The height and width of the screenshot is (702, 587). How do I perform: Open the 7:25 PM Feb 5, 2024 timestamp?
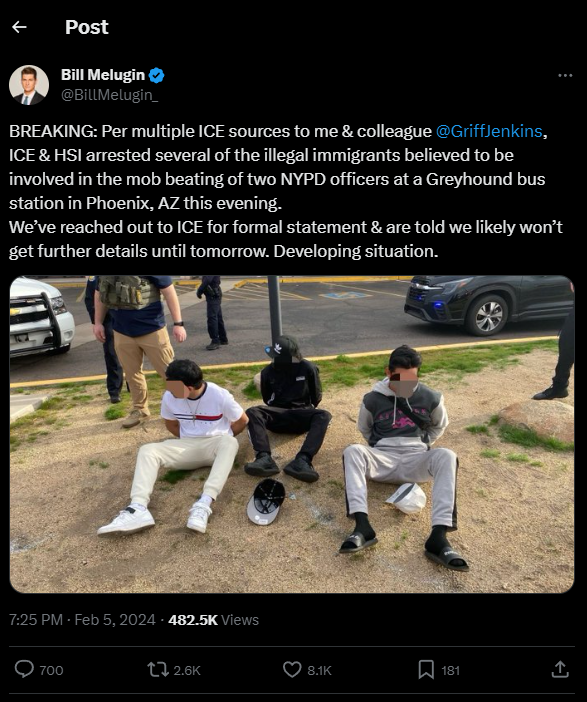[82, 620]
